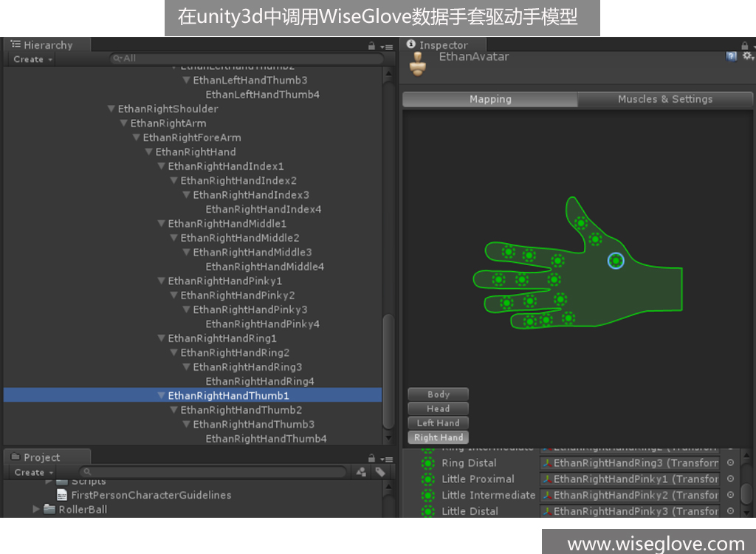The image size is (756, 554).
Task: Select the FirstPersonCharacterGuidelines file icon
Action: 62,495
